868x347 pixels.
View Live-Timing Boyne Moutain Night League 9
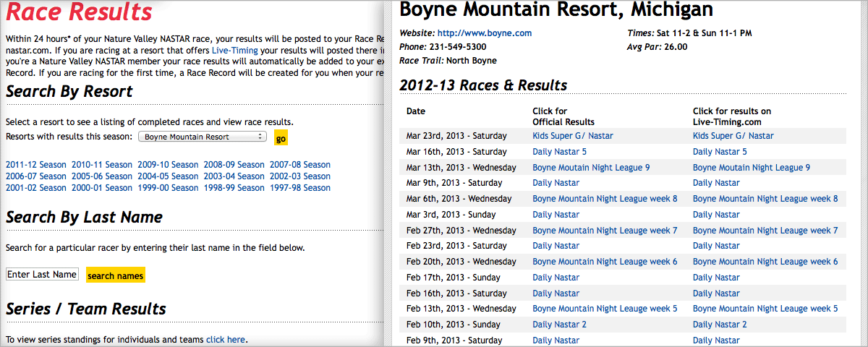pos(751,168)
